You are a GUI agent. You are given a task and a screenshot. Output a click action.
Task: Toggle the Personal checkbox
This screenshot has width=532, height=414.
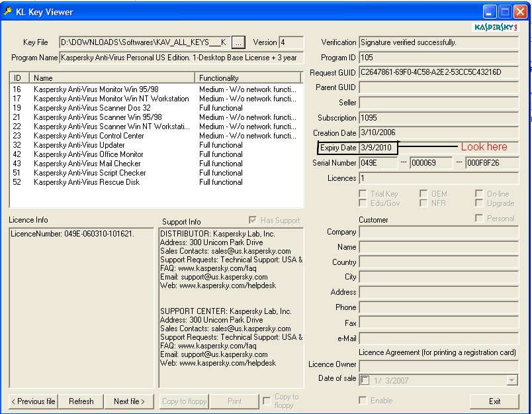[x=478, y=218]
